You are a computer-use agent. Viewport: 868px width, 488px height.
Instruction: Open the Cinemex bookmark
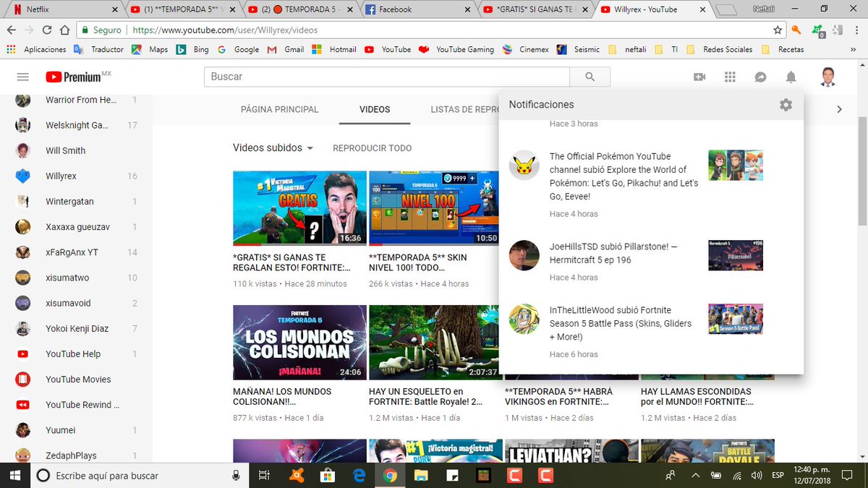tap(525, 49)
